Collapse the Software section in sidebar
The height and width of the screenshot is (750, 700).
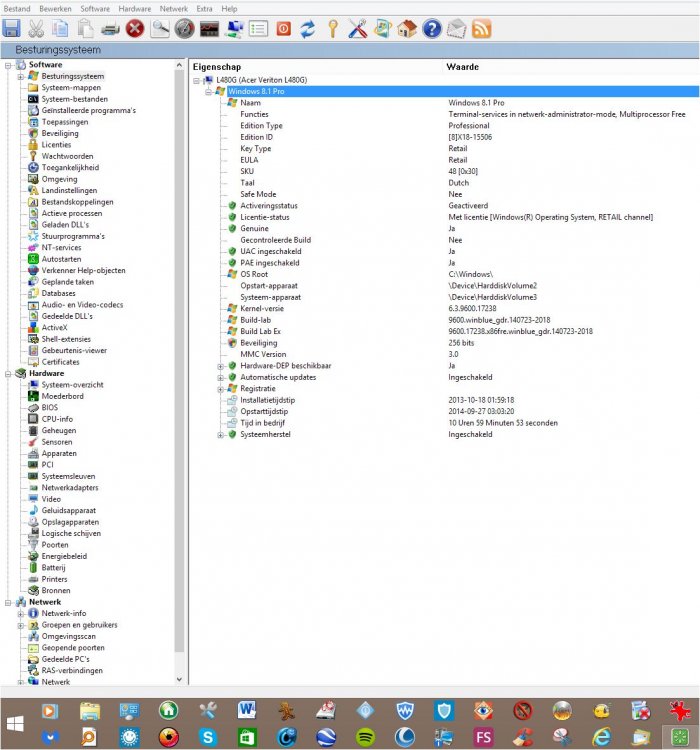tap(8, 65)
